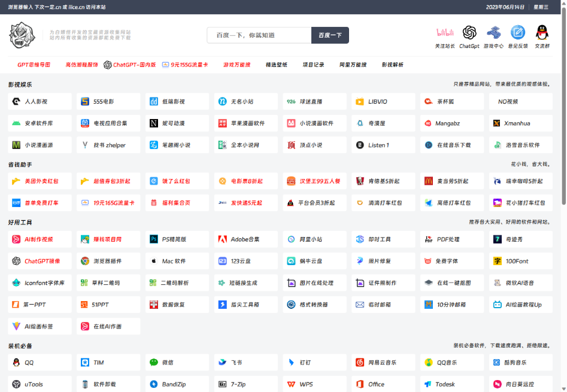Image resolution: width=567 pixels, height=392 pixels.
Task: Click the WPS tile
Action: 314,384
